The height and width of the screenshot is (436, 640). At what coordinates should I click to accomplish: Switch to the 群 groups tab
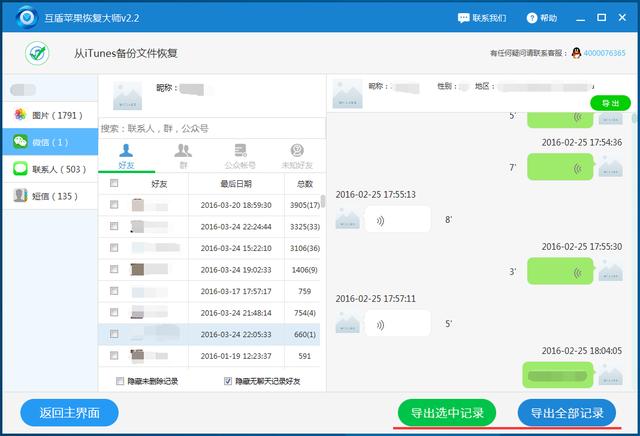(183, 156)
